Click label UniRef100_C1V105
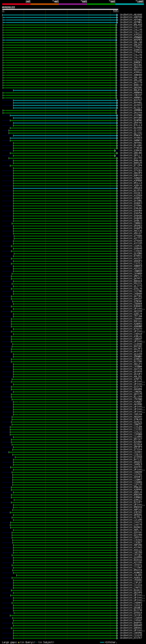This screenshot has height=644, width=146. 131,635
